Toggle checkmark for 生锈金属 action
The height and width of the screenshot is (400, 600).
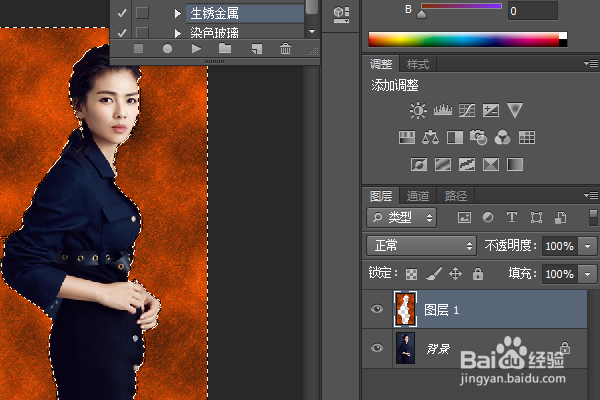[x=122, y=13]
